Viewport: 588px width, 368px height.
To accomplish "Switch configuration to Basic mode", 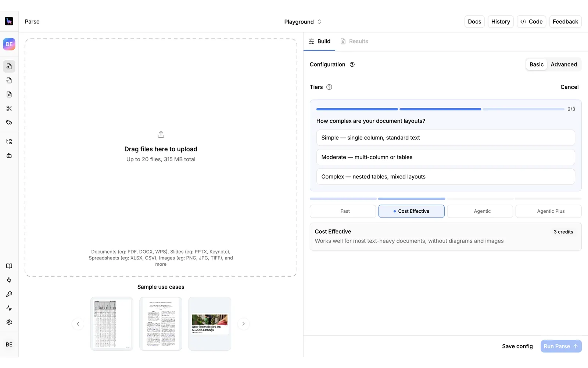I will pos(537,64).
